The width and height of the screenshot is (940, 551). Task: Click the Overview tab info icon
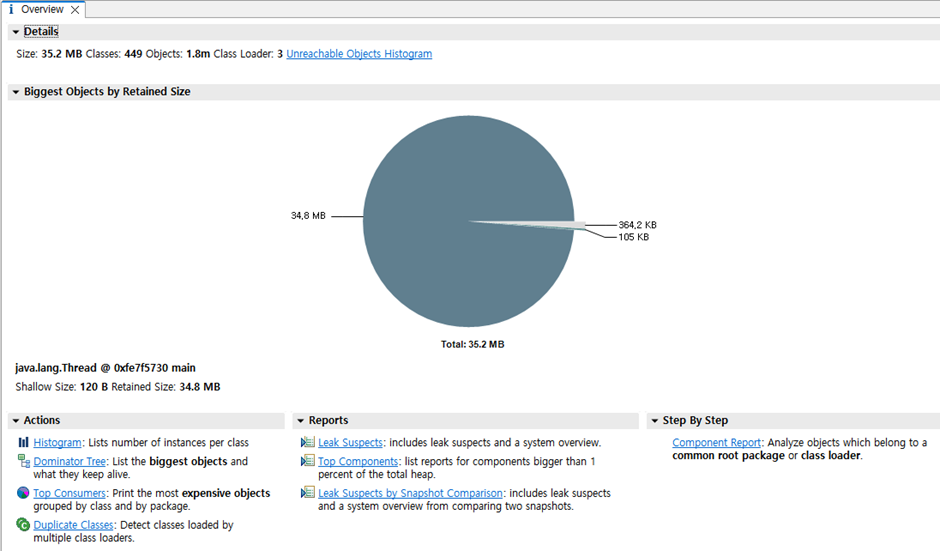pyautogui.click(x=11, y=10)
